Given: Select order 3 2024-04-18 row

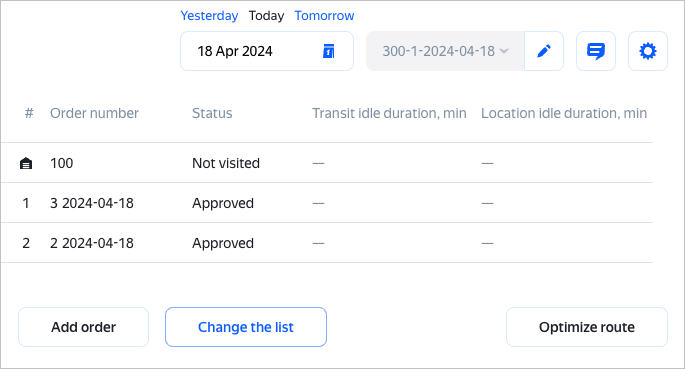Looking at the screenshot, I should [327, 203].
